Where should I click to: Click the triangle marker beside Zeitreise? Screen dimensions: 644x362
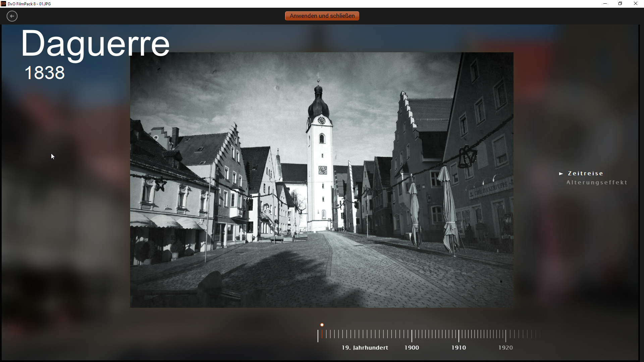561,174
